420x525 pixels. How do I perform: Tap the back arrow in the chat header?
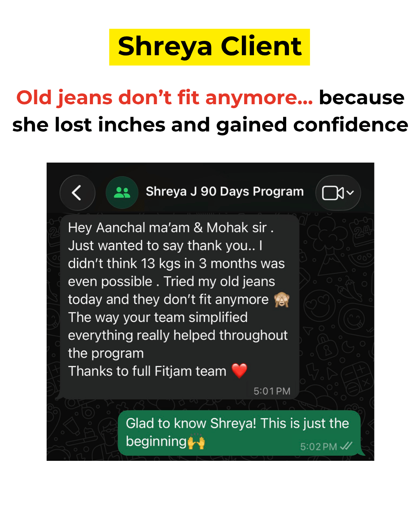[x=77, y=192]
